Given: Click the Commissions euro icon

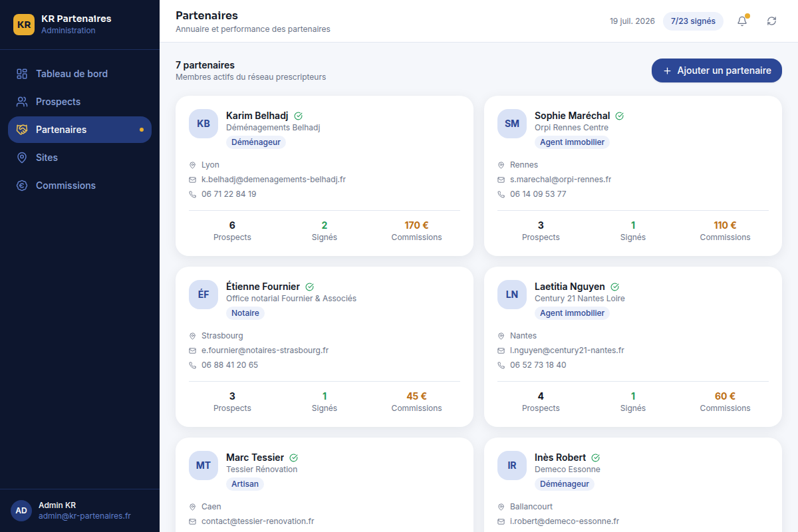Looking at the screenshot, I should coord(22,186).
